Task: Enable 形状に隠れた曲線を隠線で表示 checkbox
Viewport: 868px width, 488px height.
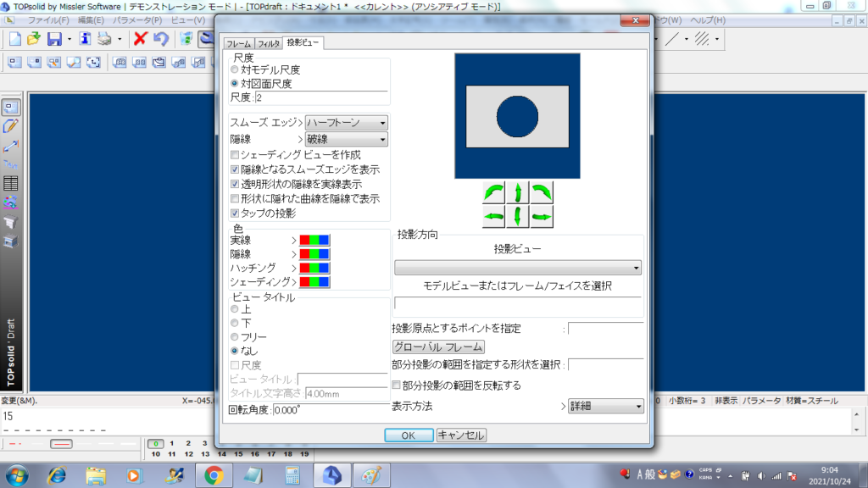Action: point(235,198)
